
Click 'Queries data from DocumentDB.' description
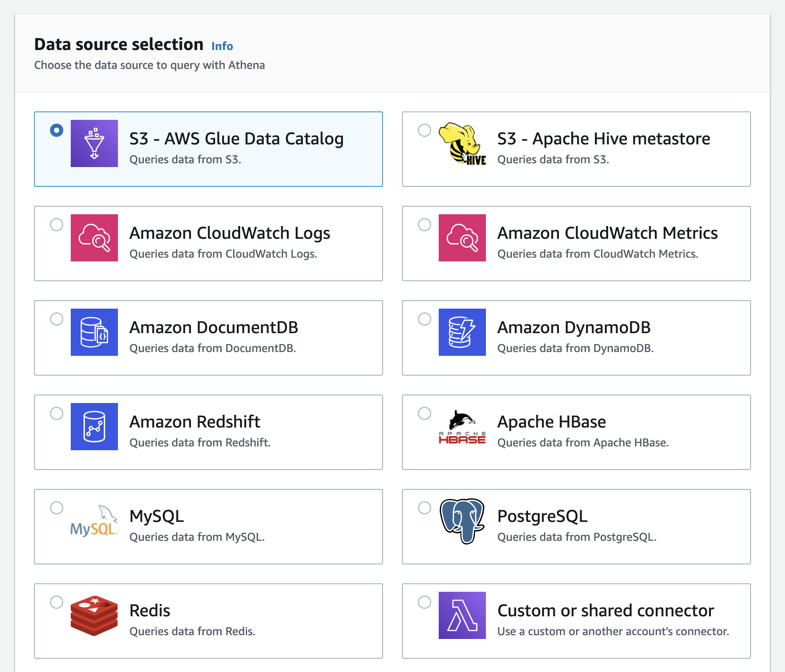[x=213, y=348]
